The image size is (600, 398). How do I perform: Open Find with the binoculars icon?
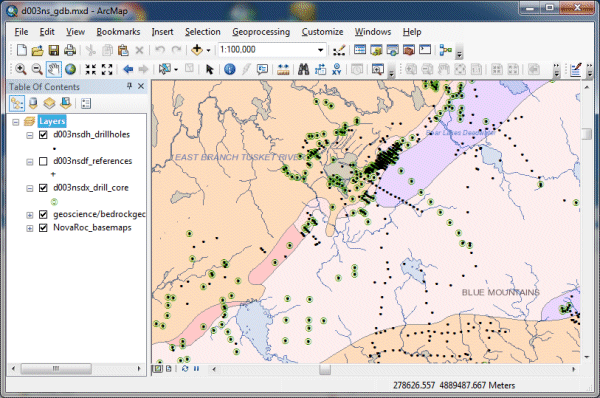point(304,69)
